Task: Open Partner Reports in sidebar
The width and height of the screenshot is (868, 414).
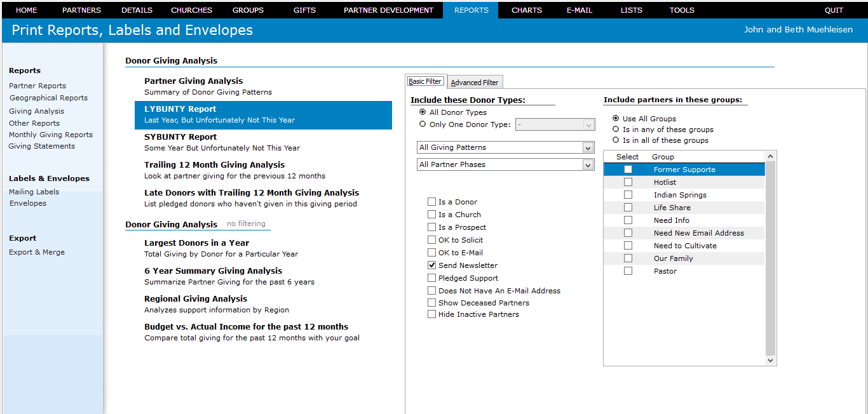Action: [37, 86]
